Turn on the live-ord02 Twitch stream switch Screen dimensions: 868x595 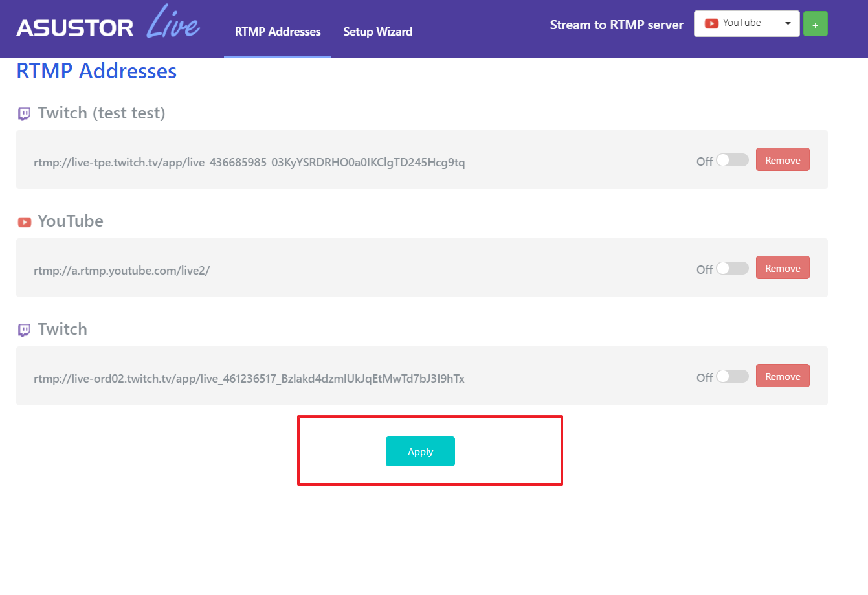click(732, 376)
